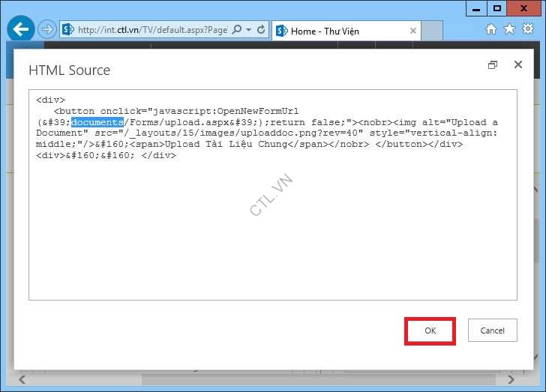Open the browser Tools gear icon
The width and height of the screenshot is (546, 392).
[527, 29]
